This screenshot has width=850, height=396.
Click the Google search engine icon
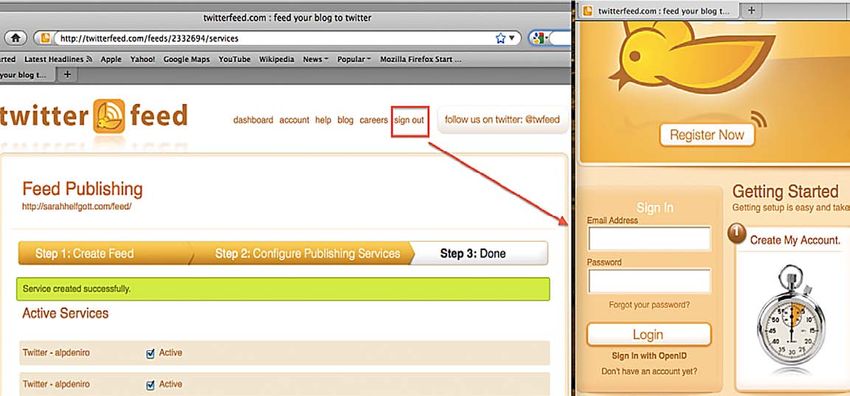click(538, 38)
